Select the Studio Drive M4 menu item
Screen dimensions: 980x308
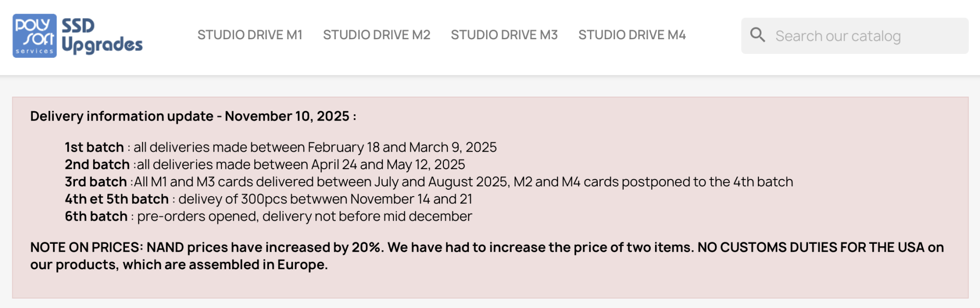(632, 35)
